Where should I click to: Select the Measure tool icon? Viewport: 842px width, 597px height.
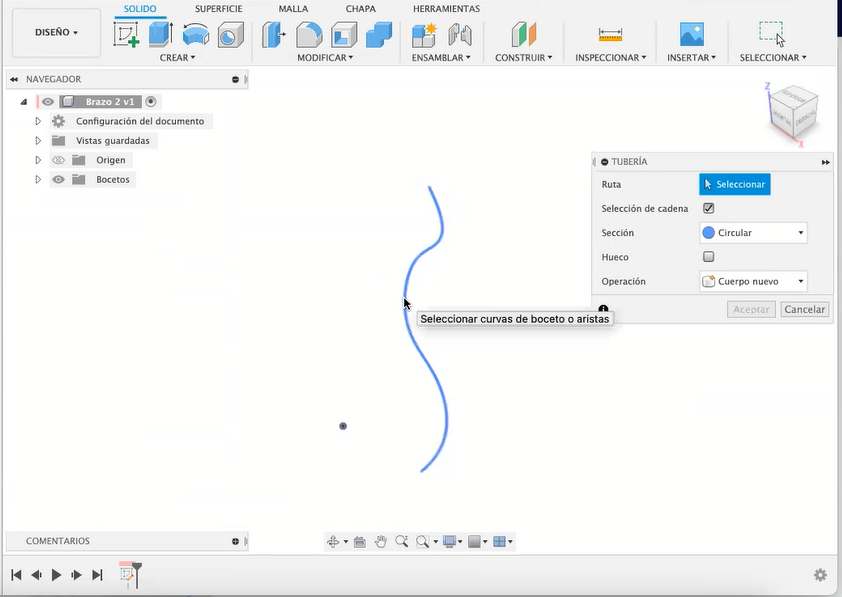(610, 34)
